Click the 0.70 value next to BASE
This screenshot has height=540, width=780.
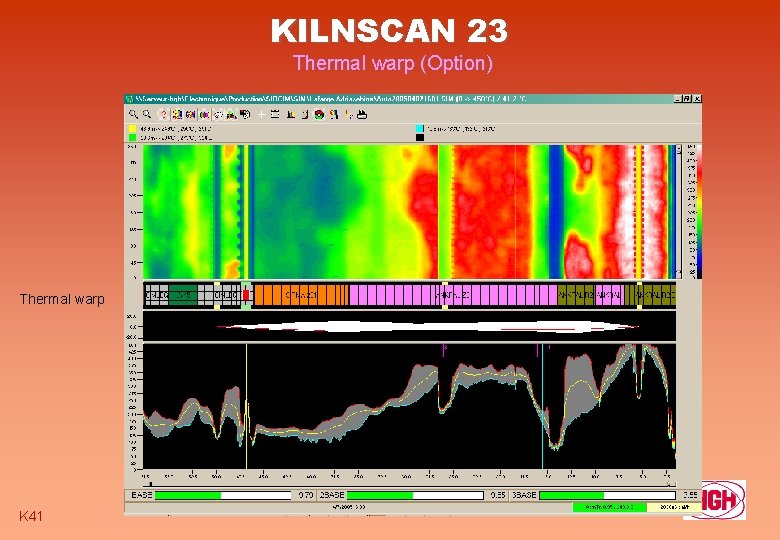click(x=305, y=495)
